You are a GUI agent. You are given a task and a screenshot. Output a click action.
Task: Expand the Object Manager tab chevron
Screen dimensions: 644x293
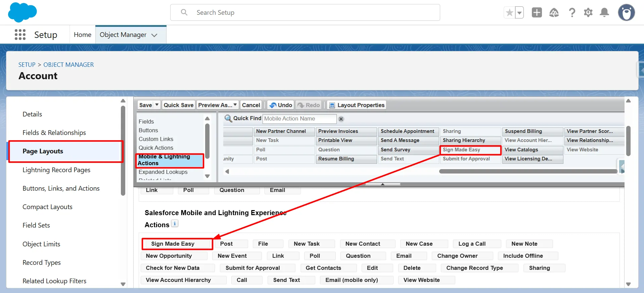tap(154, 35)
